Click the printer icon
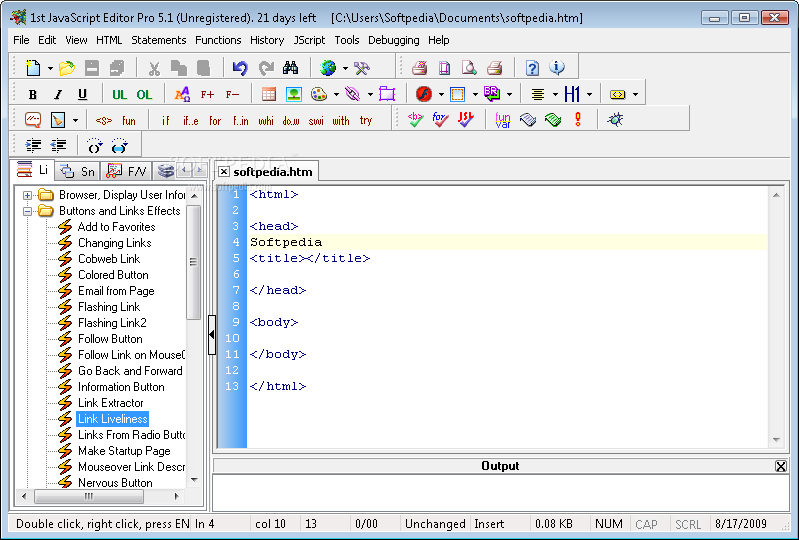Image resolution: width=799 pixels, height=540 pixels. point(494,68)
